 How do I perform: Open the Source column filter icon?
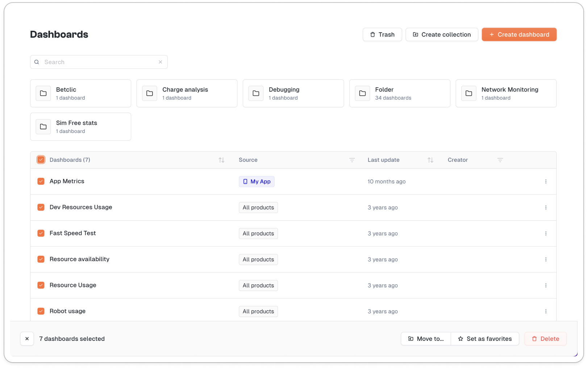(352, 160)
